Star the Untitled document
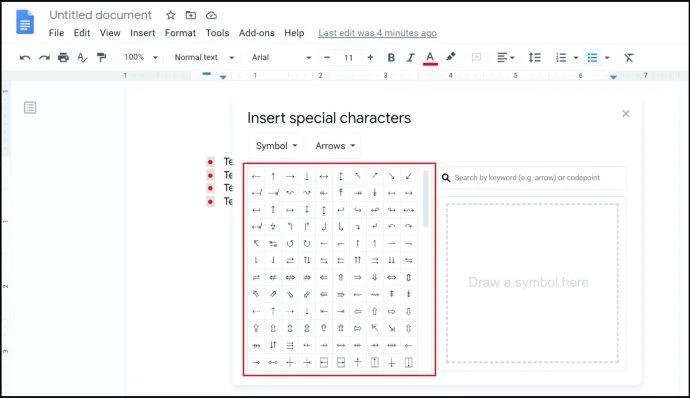Viewport: 690px width, 398px height. click(x=171, y=15)
